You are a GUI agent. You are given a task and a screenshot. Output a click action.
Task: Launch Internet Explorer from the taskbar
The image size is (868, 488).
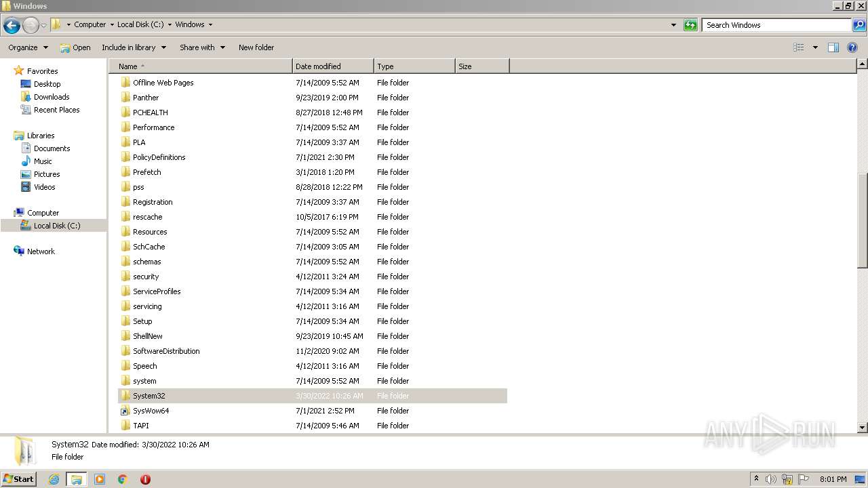tap(54, 479)
